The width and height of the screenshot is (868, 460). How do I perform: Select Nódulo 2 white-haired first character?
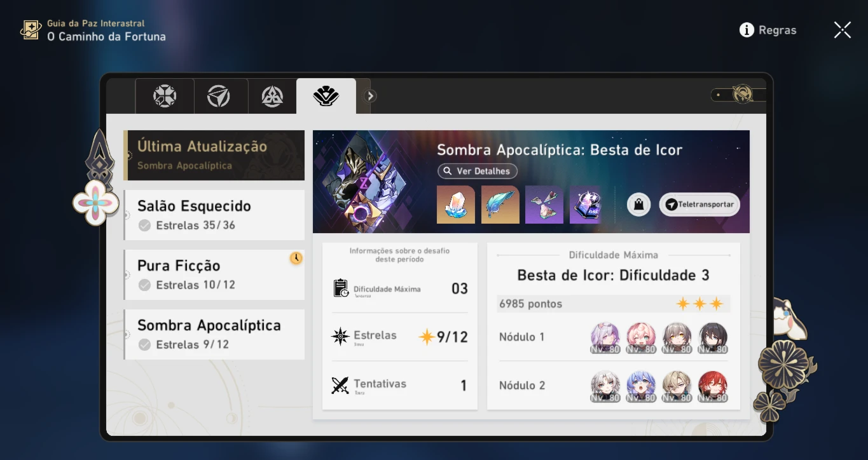point(605,386)
